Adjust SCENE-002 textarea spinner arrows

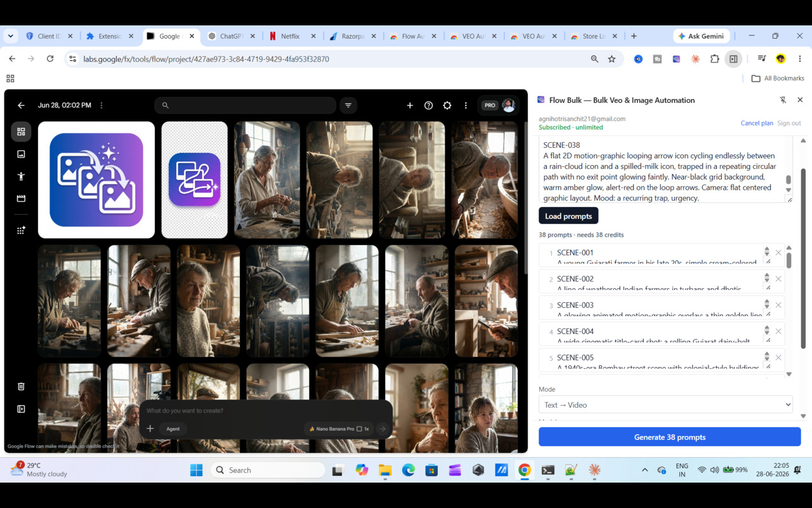click(x=767, y=278)
